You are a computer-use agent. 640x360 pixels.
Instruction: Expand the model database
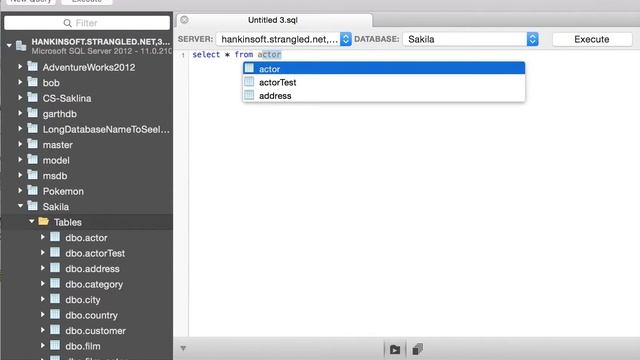tap(20, 159)
